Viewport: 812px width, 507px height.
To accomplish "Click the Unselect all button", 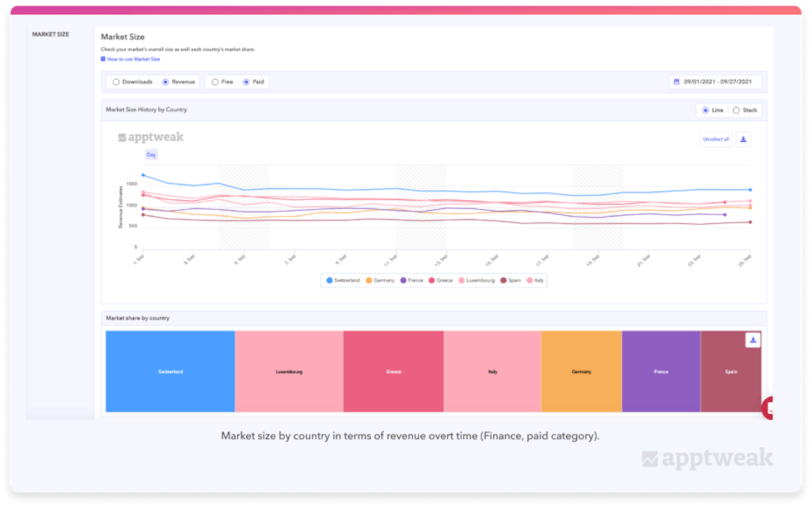I will tap(716, 139).
